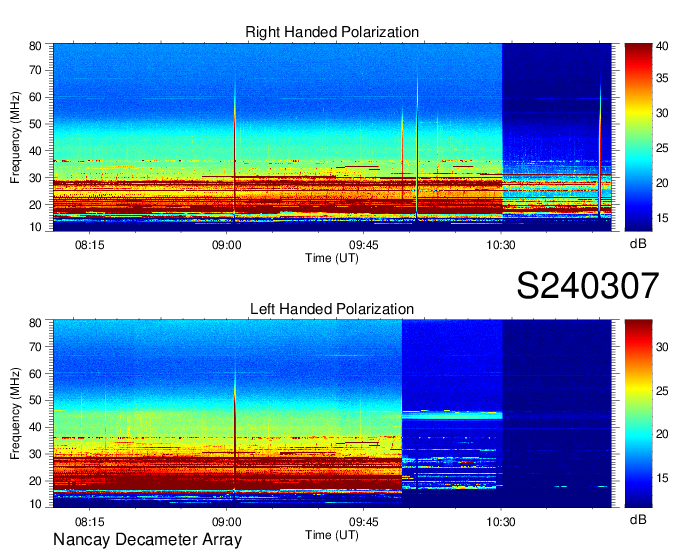Click the 15 dB tick on Right Handed color bar

[x=662, y=218]
